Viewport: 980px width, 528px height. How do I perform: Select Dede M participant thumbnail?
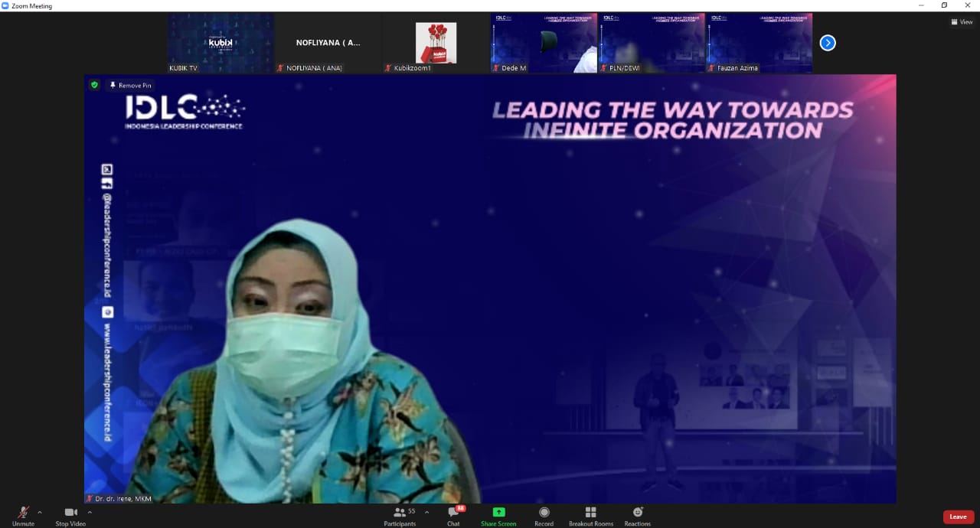pyautogui.click(x=544, y=43)
